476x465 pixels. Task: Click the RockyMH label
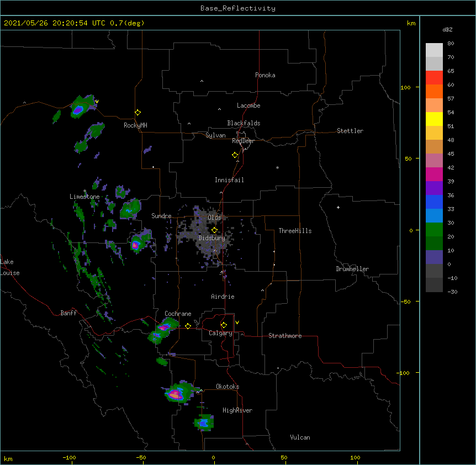pos(135,125)
